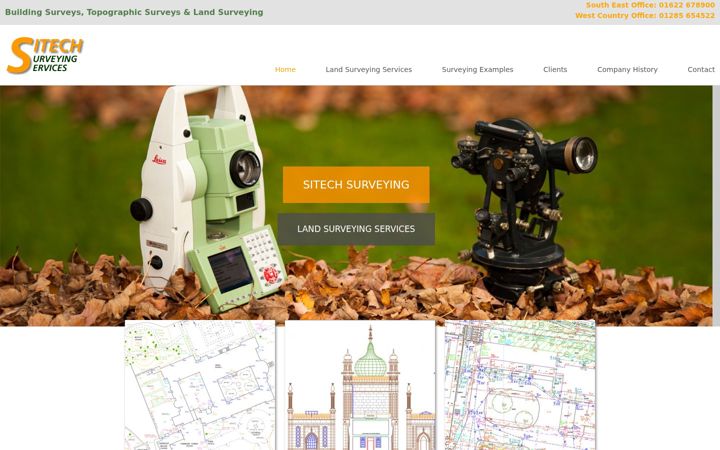
Task: Open the Land Surveying Services menu item
Action: point(369,69)
